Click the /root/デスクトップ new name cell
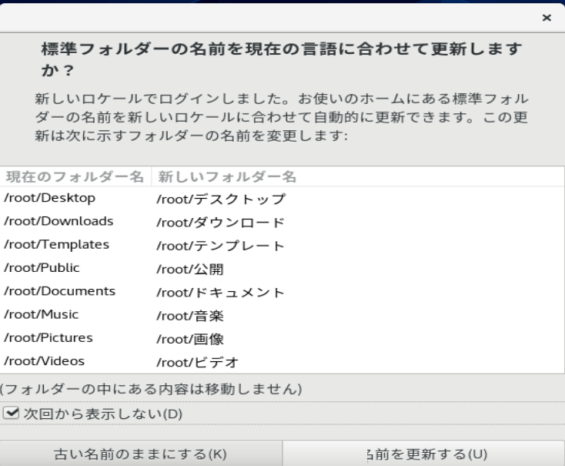Screen dimensions: 565x466 221,199
